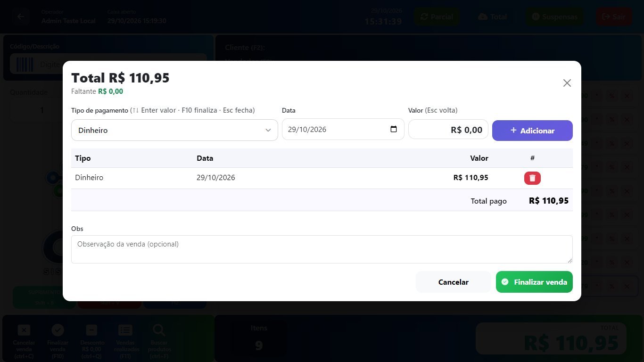Delete the Dinheiro payment row with trash icon
644x362 pixels.
pyautogui.click(x=532, y=178)
